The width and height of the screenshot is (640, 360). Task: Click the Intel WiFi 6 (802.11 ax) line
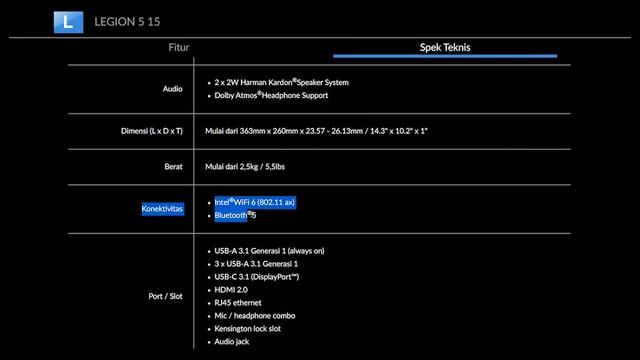tap(255, 202)
